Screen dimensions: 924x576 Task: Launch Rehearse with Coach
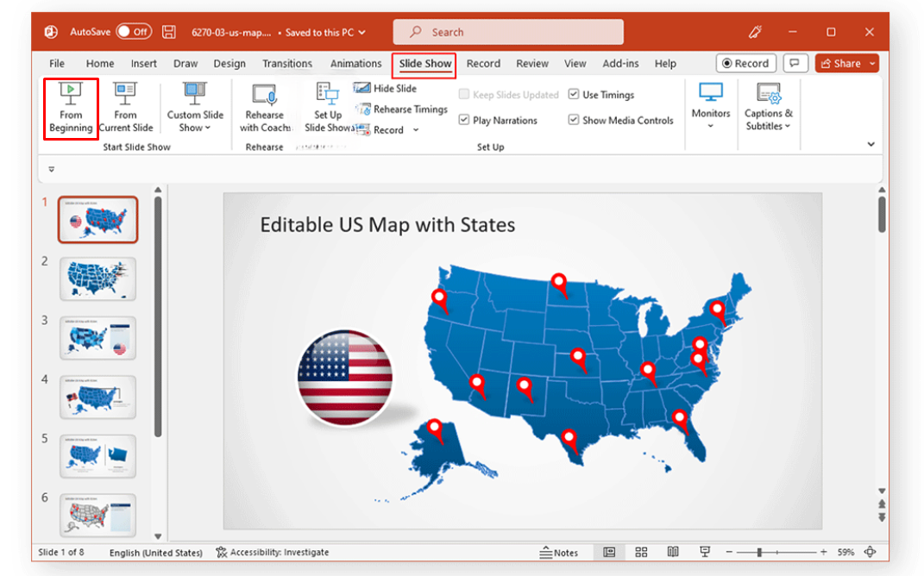(265, 109)
